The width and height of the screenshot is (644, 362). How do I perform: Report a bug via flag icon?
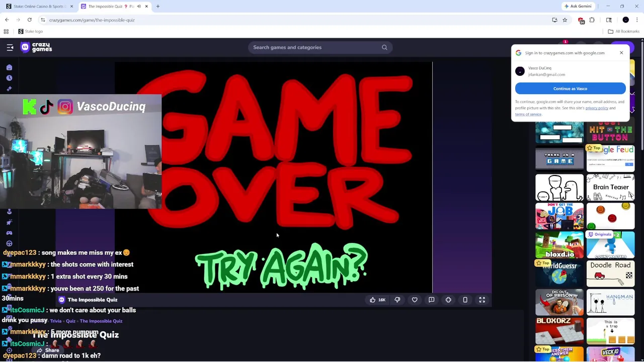[431, 300]
